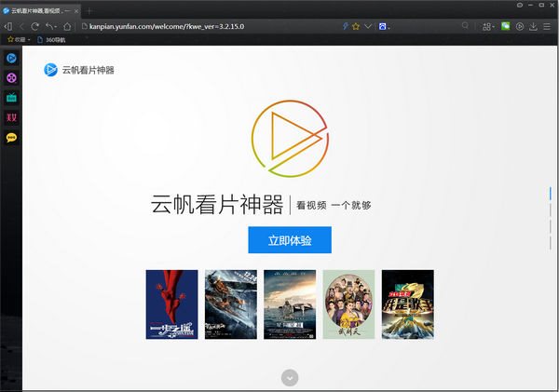Open the Interstellar-style sea poster

click(x=290, y=304)
